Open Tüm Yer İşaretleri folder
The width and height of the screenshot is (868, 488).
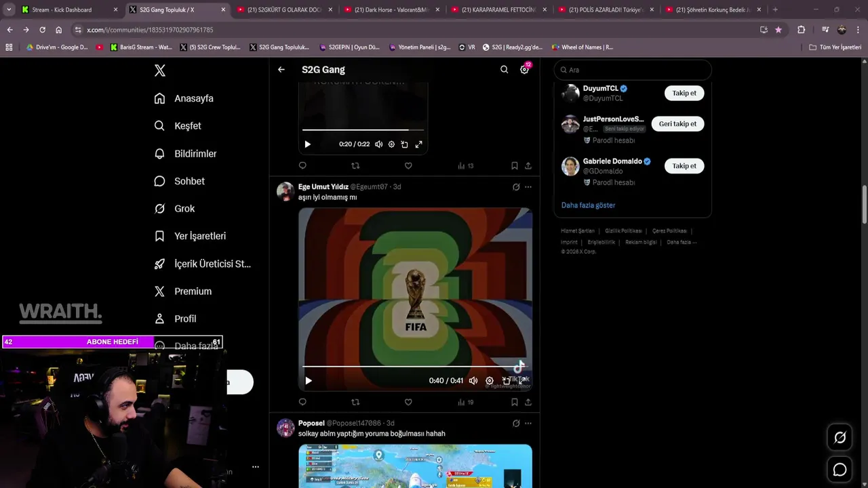pyautogui.click(x=835, y=47)
